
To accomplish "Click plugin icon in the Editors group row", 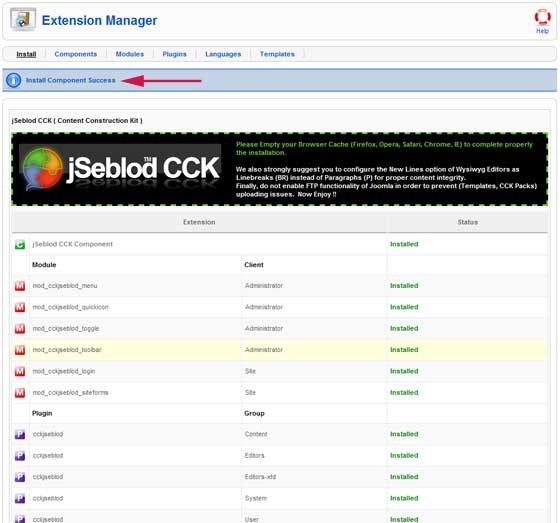I will 20,456.
